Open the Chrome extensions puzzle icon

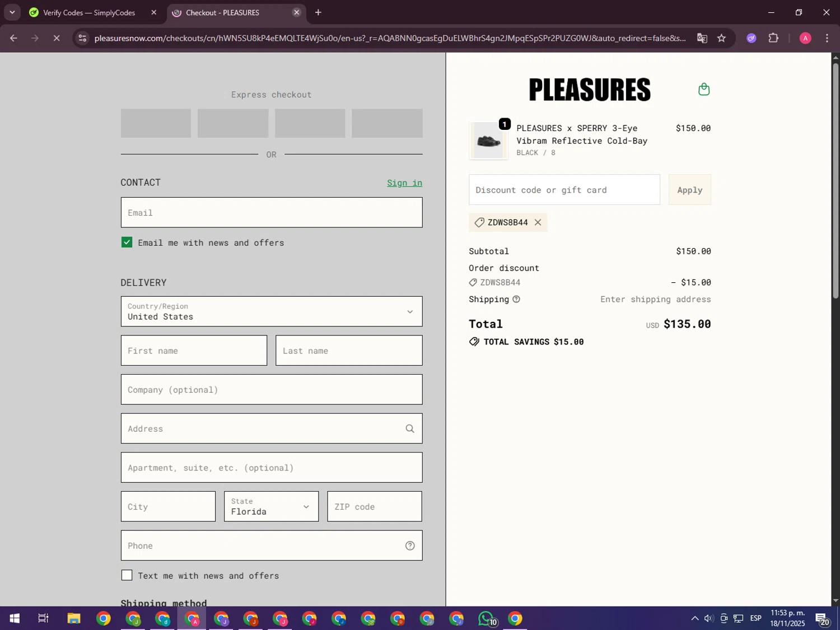[x=773, y=38]
